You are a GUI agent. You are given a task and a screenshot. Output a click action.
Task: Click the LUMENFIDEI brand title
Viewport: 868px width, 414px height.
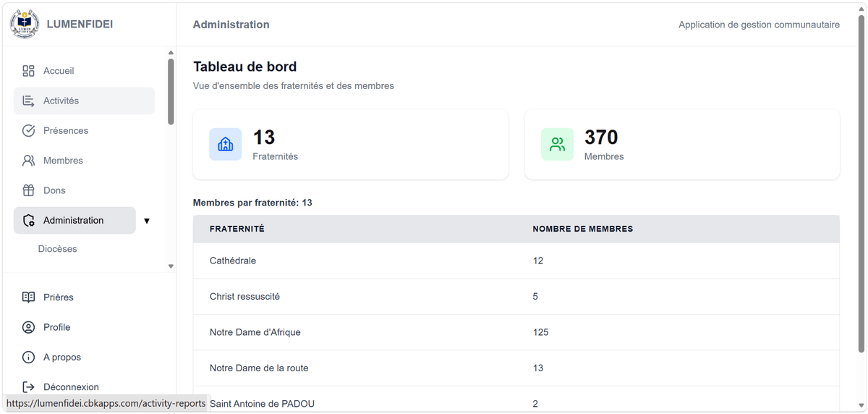tap(80, 24)
